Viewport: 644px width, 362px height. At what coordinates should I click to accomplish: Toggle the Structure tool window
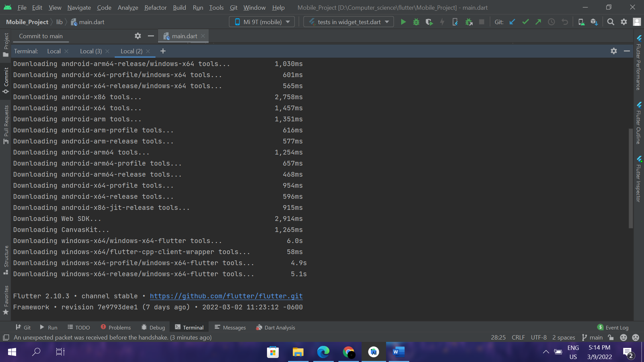pos(6,260)
